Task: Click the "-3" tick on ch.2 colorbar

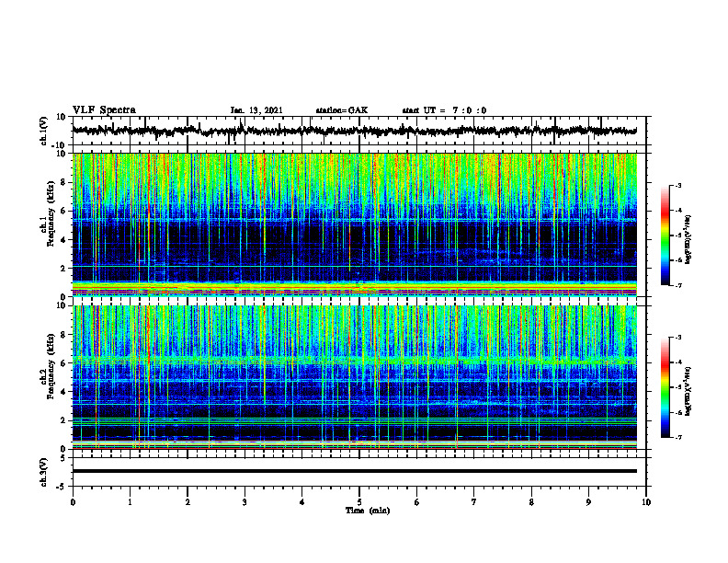Action: click(x=677, y=338)
